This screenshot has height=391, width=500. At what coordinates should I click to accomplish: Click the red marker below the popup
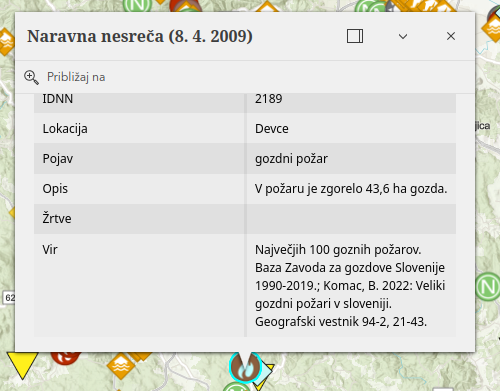click(x=66, y=357)
